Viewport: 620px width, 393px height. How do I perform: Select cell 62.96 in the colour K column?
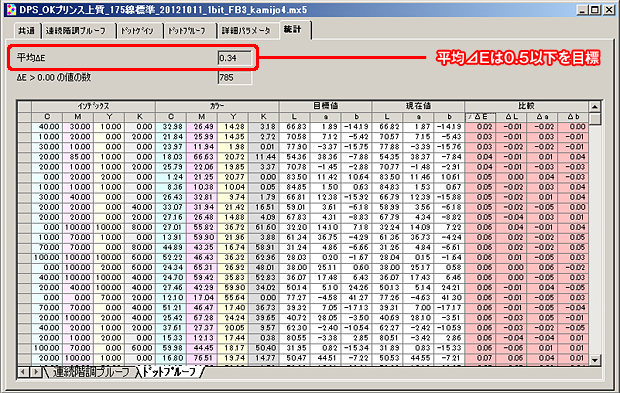click(x=263, y=257)
